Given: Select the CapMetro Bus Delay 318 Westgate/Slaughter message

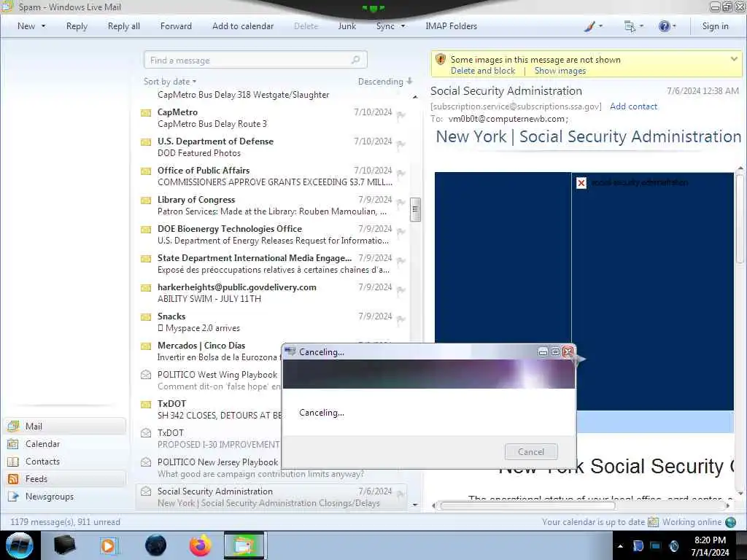Looking at the screenshot, I should tap(243, 94).
